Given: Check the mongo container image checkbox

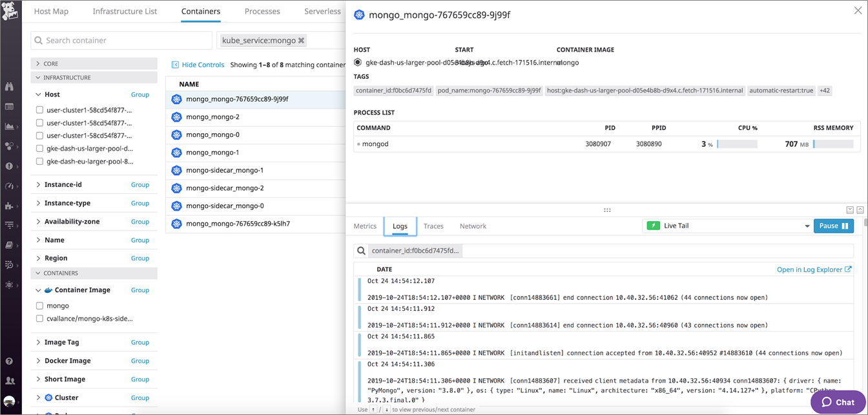Looking at the screenshot, I should click(x=39, y=306).
